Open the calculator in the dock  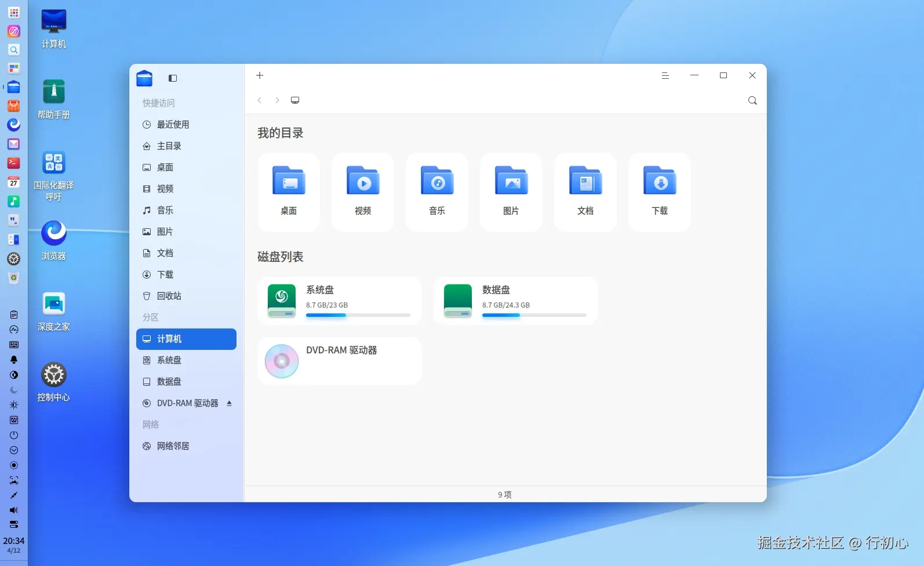14,239
